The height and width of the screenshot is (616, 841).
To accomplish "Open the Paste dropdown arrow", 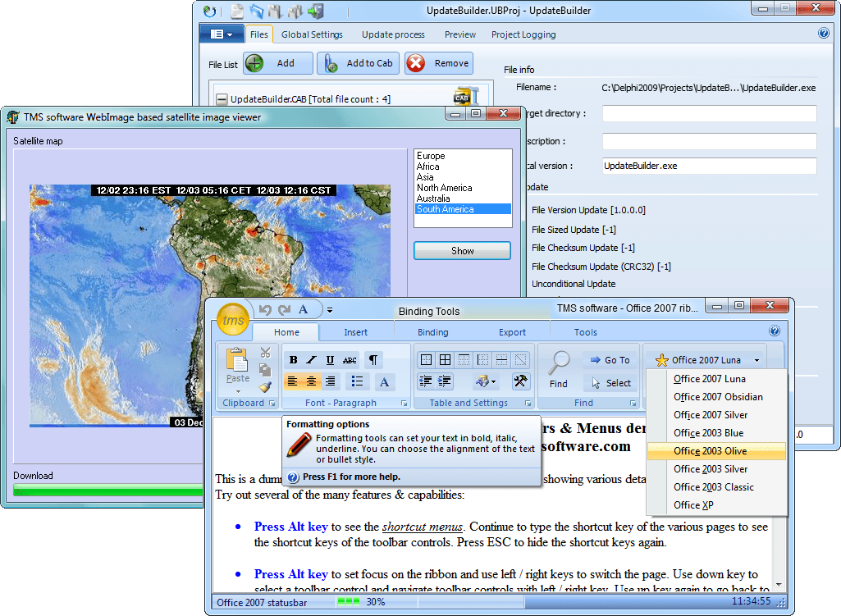I will [238, 391].
